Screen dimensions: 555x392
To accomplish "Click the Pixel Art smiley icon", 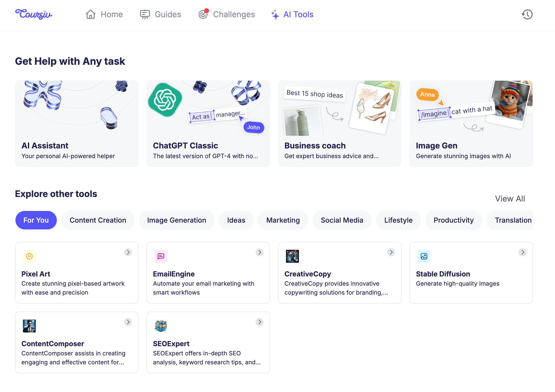I will point(29,256).
